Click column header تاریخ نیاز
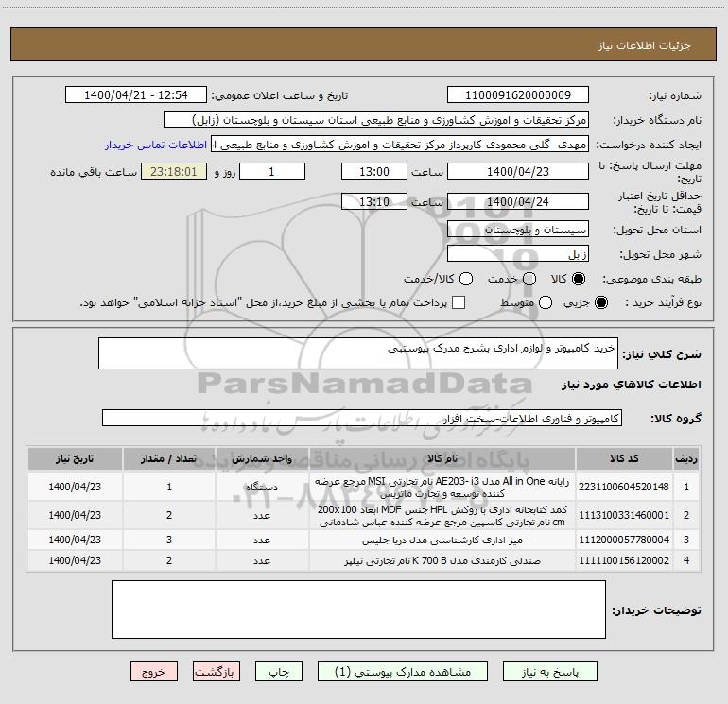 [x=75, y=458]
